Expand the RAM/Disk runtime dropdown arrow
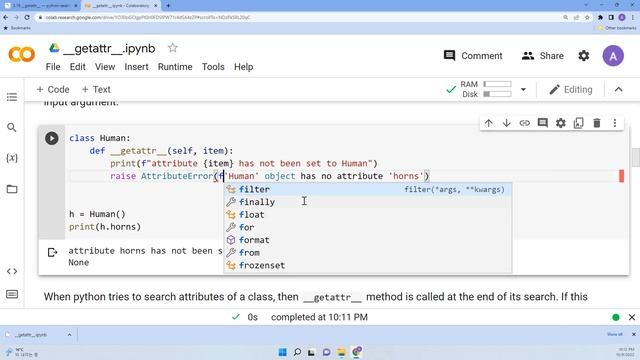The image size is (640, 360). tap(523, 90)
